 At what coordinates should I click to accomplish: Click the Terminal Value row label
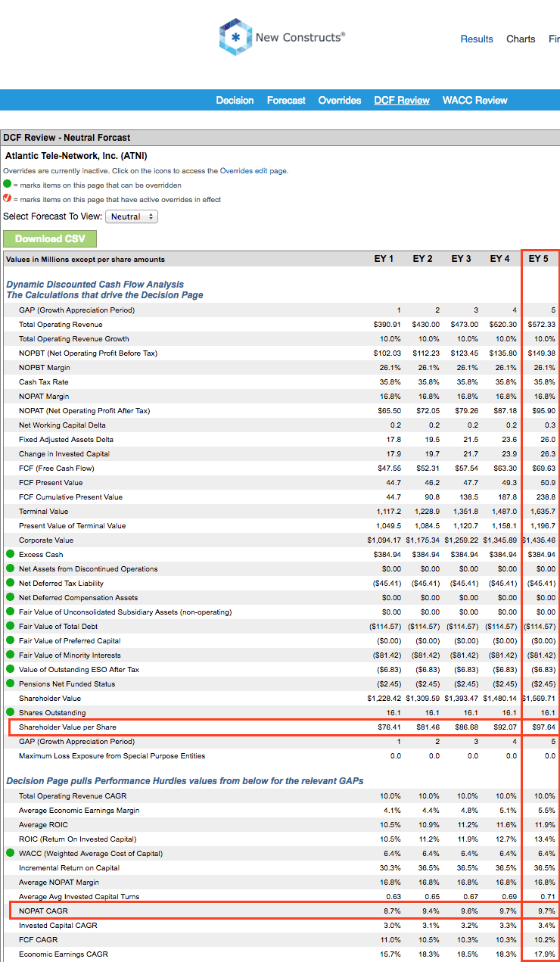(45, 511)
